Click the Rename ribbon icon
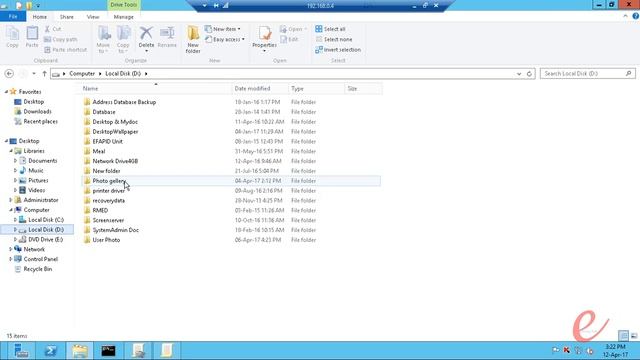Screen dimensions: 640x360 click(x=167, y=38)
